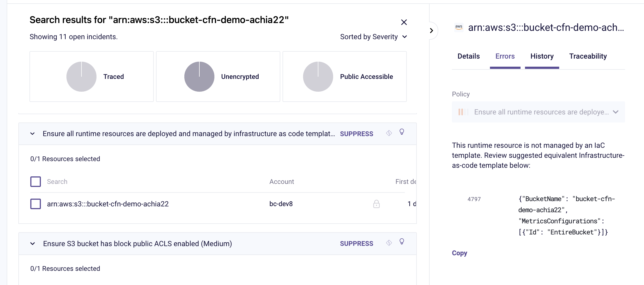Click the bc-dev8 account cell
644x285 pixels.
click(x=281, y=204)
